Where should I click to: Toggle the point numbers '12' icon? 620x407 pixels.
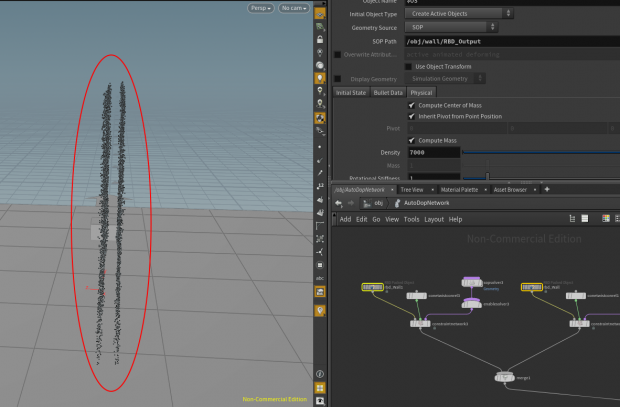320,186
